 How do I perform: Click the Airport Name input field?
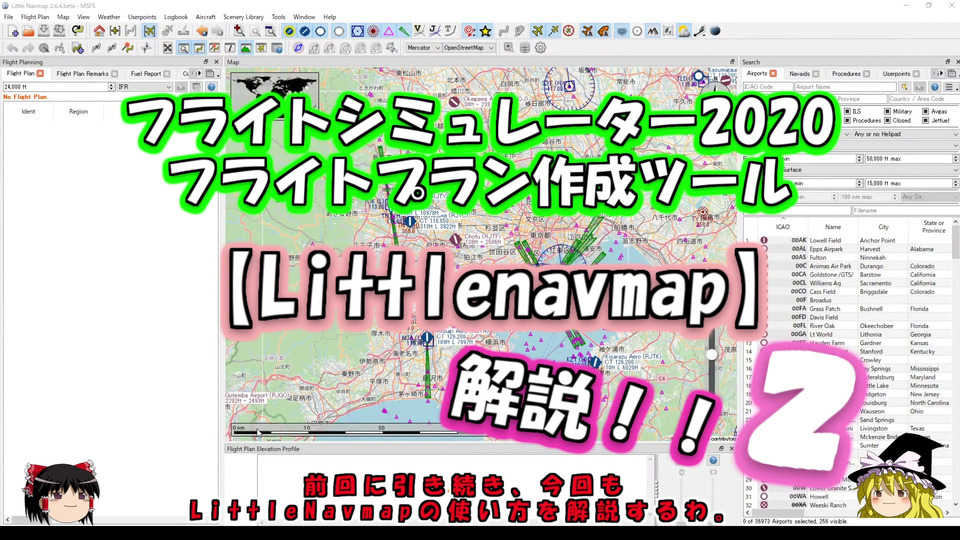[x=846, y=87]
